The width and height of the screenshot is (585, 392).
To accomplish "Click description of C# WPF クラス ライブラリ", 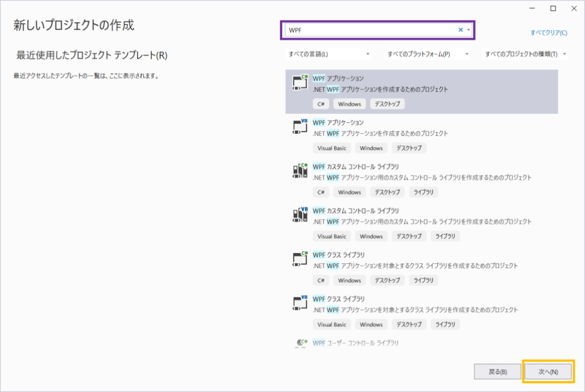I will point(415,266).
